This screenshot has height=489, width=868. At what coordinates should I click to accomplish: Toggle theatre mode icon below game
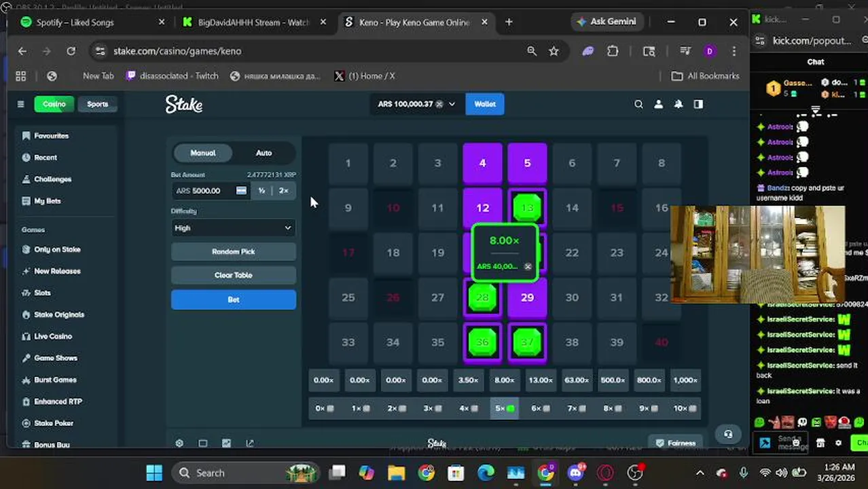(202, 443)
